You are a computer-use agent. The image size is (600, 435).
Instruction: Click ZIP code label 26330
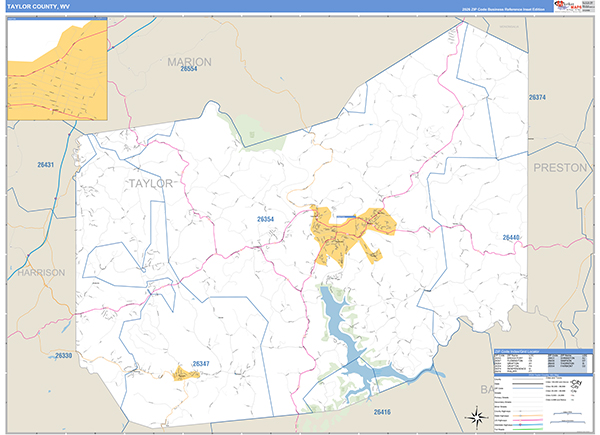pyautogui.click(x=64, y=355)
